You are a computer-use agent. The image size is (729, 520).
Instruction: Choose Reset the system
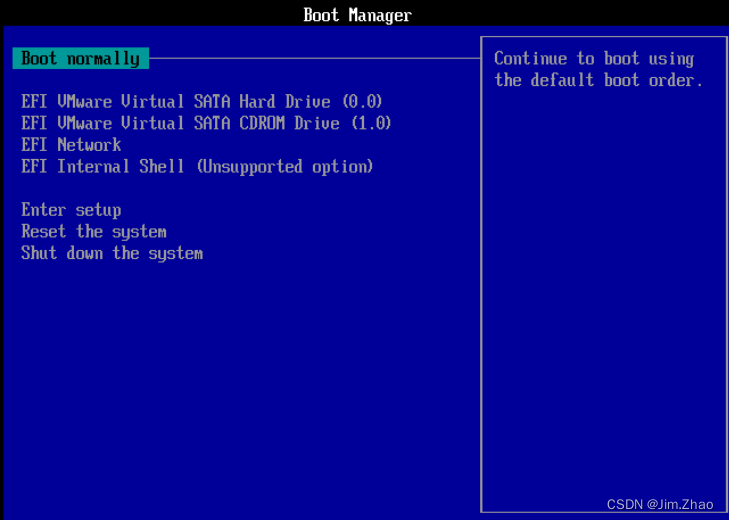pos(94,231)
